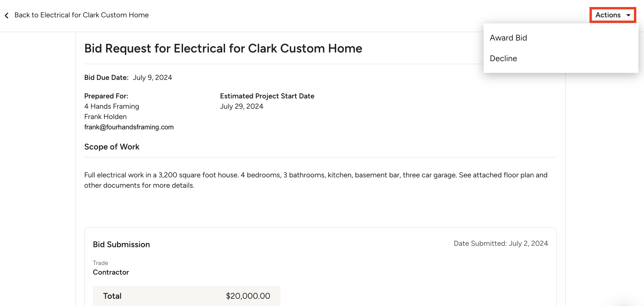The image size is (644, 306).
Task: Click the Prepared For label
Action: point(106,96)
